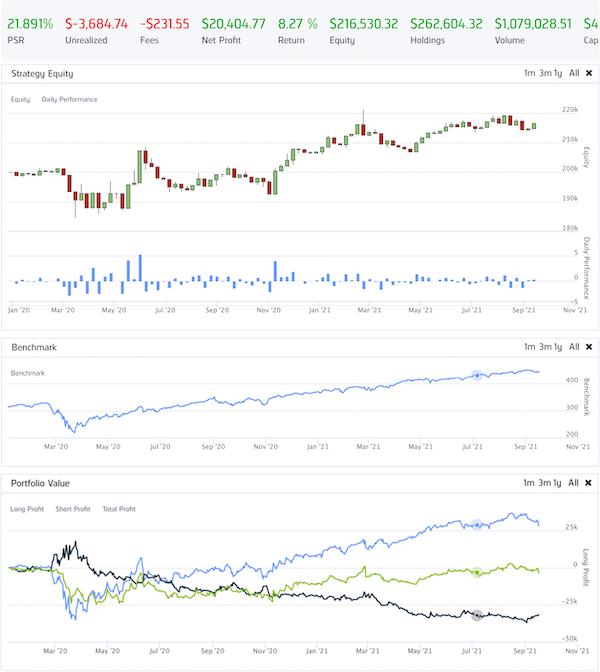Image resolution: width=600 pixels, height=672 pixels.
Task: Click the blue marker on Benchmark line
Action: tap(477, 375)
